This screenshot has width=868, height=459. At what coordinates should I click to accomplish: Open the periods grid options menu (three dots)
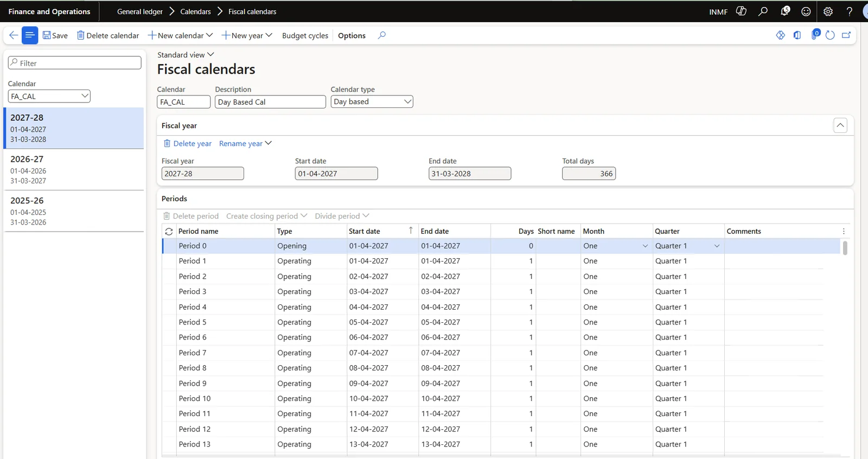click(844, 231)
